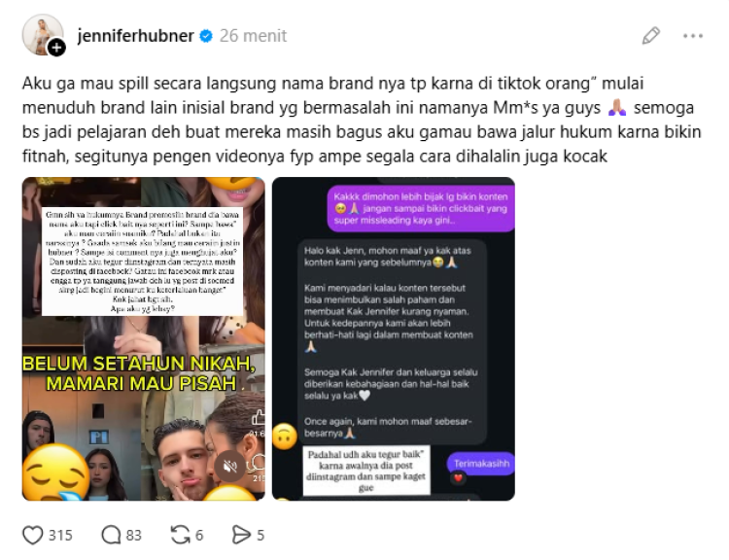Click the 315 likes count

[60, 536]
